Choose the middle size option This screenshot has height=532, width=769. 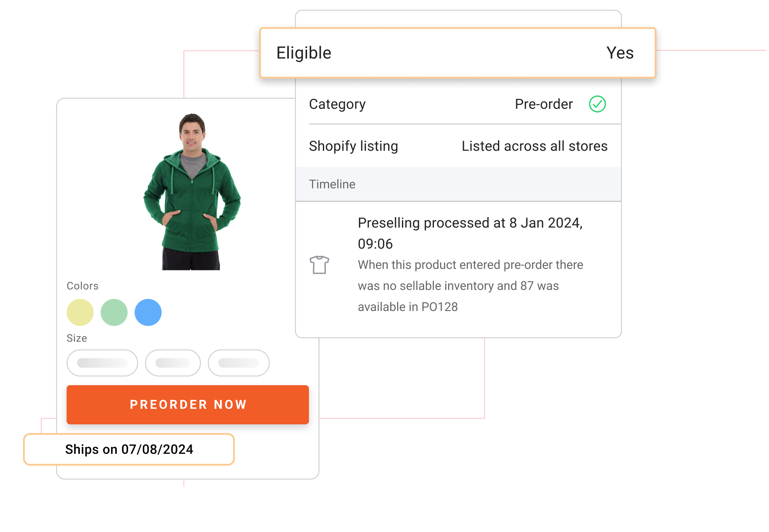173,363
